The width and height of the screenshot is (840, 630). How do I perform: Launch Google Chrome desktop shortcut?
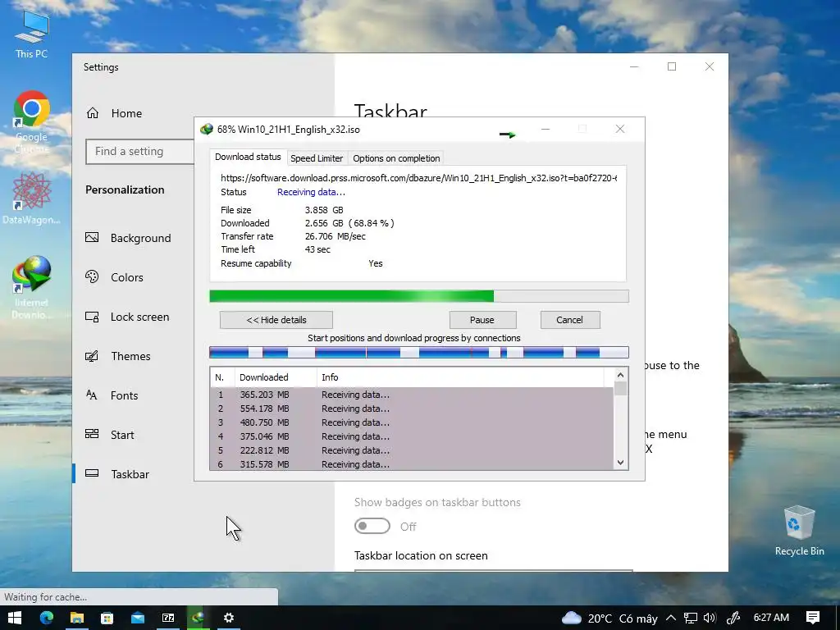[x=32, y=122]
